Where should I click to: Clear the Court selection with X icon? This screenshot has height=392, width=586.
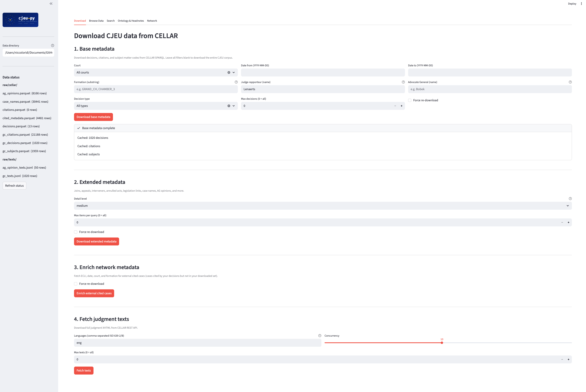coord(229,72)
